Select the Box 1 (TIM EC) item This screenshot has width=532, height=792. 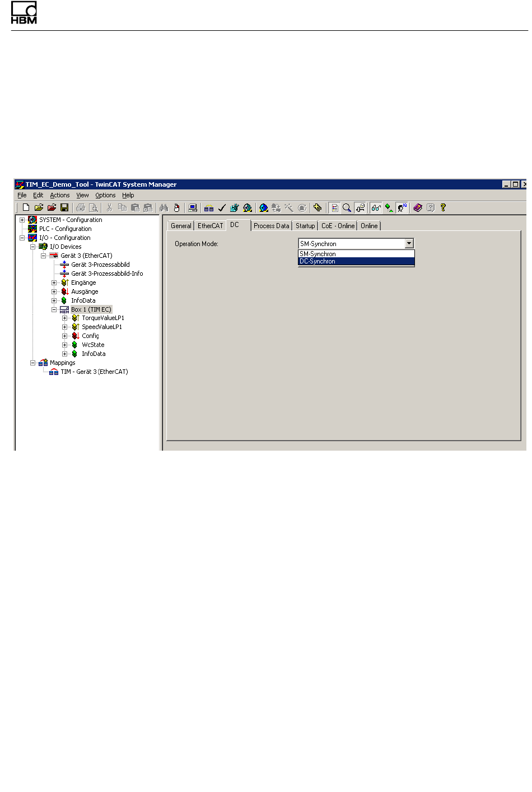(91, 309)
